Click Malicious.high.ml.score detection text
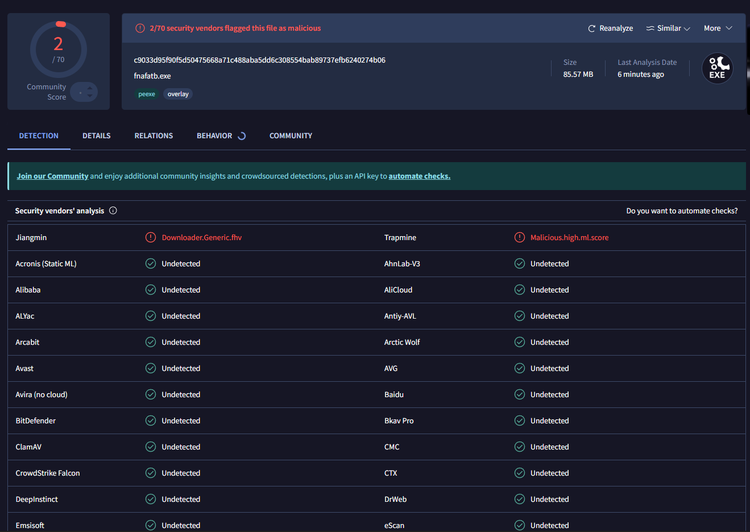The width and height of the screenshot is (750, 532). (x=569, y=238)
